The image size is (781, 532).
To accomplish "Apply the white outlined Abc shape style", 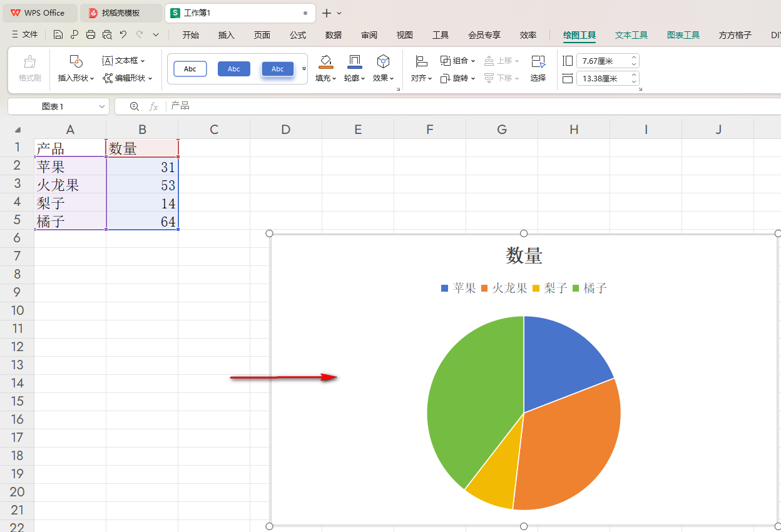I will coord(190,69).
